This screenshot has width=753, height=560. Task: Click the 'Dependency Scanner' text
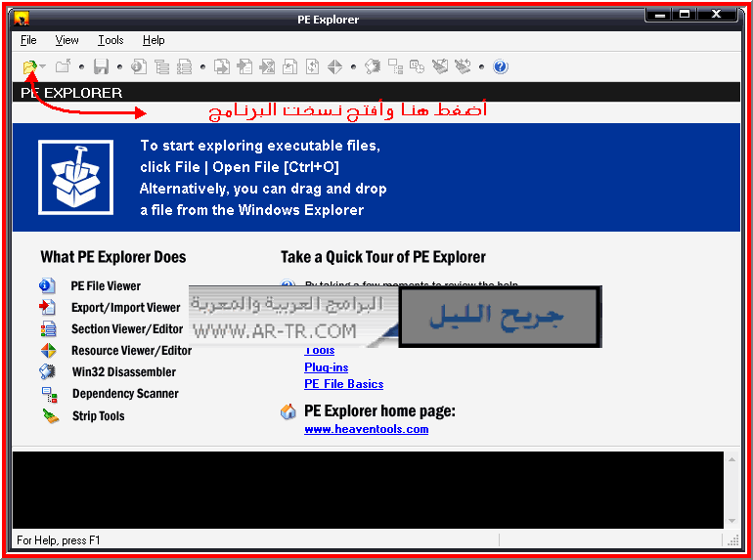pyautogui.click(x=125, y=394)
